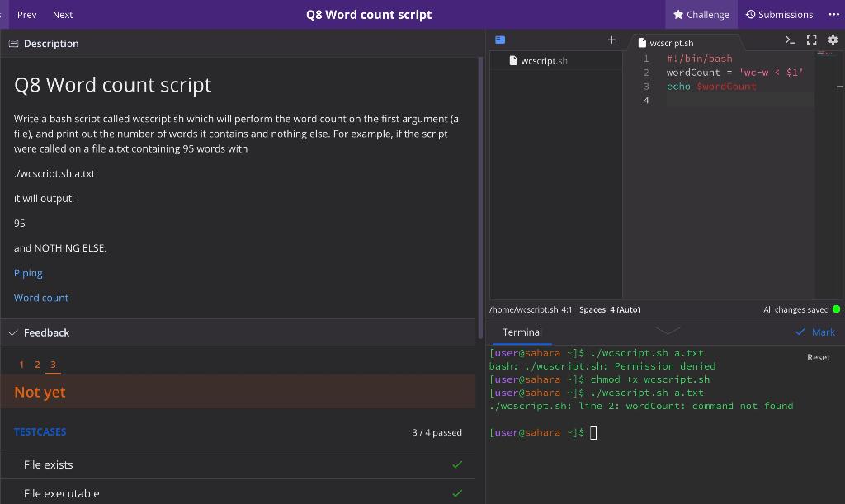Open the terminal toggle icon in editor toolbar
Screen dimensions: 845x504
coord(791,40)
